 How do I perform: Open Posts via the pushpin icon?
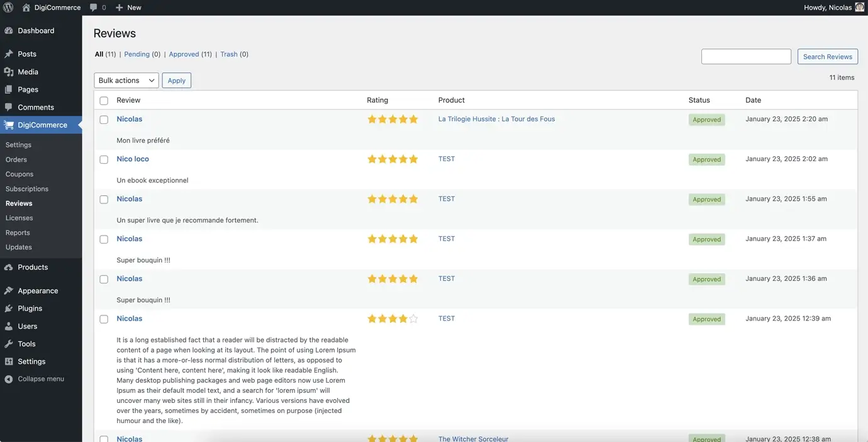coord(8,54)
